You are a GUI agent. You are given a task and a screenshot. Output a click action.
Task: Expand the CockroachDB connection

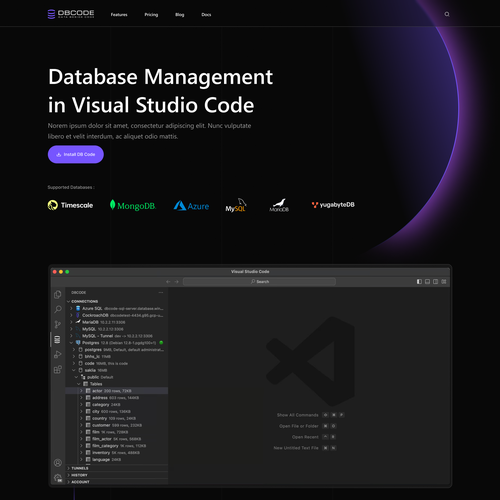click(x=71, y=315)
